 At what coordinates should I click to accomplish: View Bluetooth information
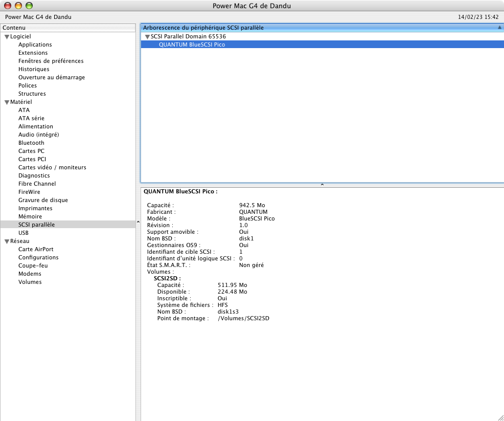31,143
